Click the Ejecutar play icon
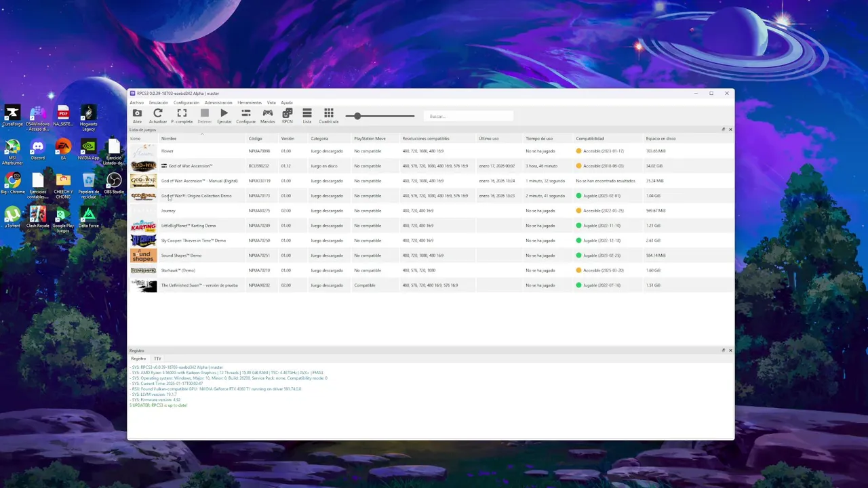The height and width of the screenshot is (488, 868). point(224,113)
